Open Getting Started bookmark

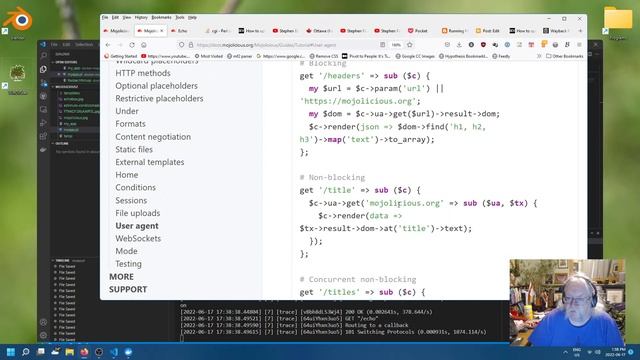(x=121, y=56)
